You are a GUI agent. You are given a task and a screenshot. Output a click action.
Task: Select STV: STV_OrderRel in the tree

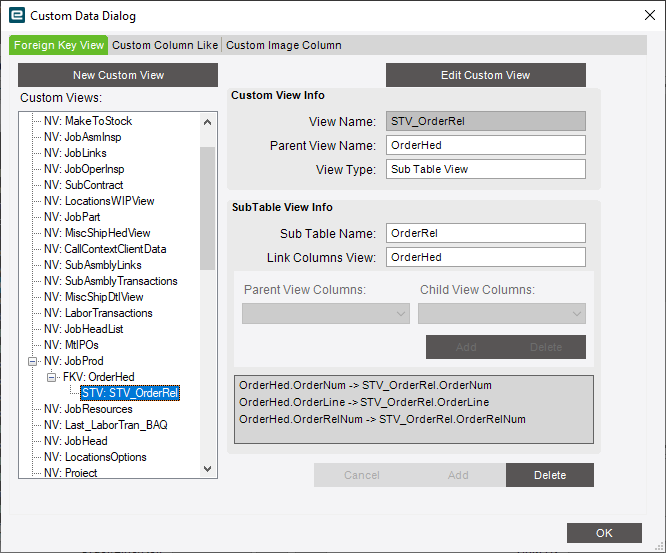(130, 393)
